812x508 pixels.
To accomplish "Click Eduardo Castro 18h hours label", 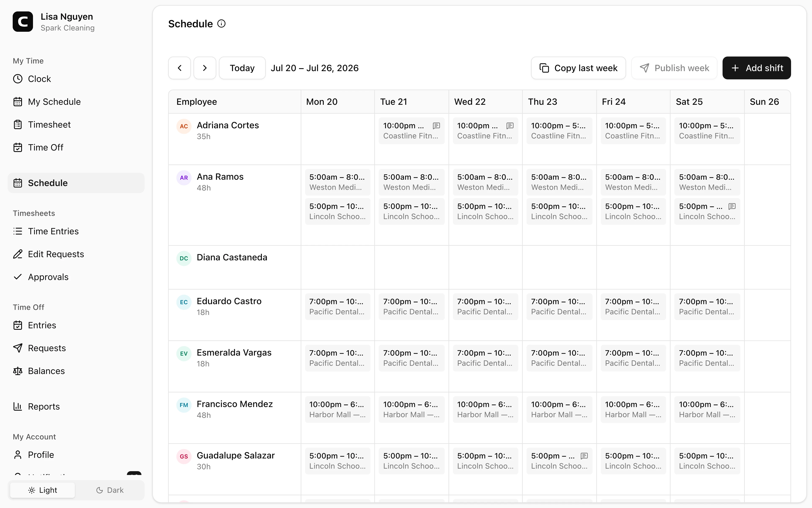I will point(203,312).
